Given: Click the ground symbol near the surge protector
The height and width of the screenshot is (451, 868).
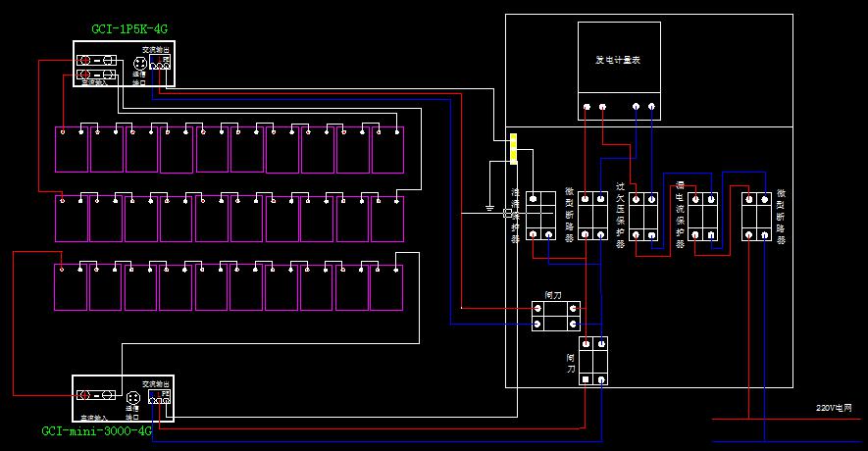Looking at the screenshot, I should click(489, 208).
